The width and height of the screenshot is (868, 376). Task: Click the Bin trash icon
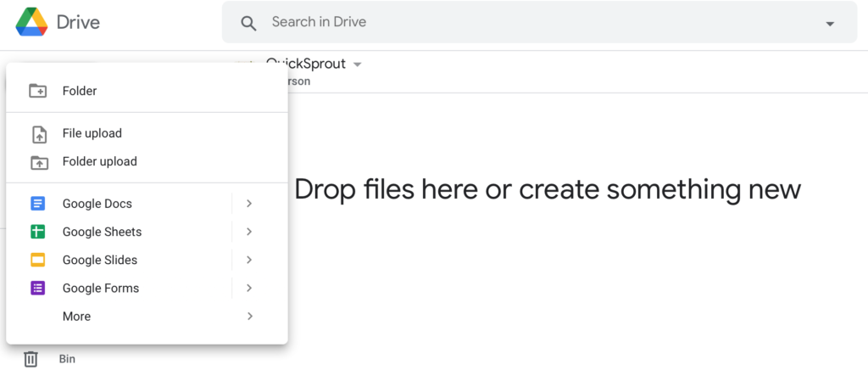coord(31,359)
